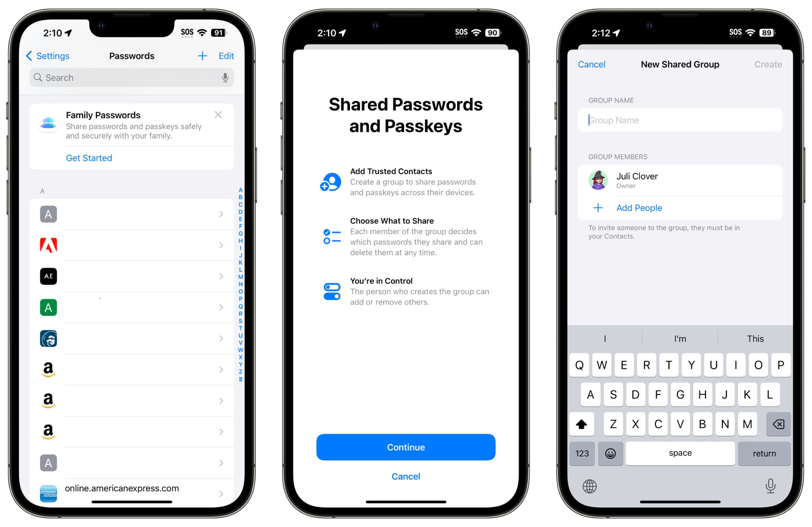
Task: Tap the Adobe icon in Passwords list
Action: click(x=48, y=244)
